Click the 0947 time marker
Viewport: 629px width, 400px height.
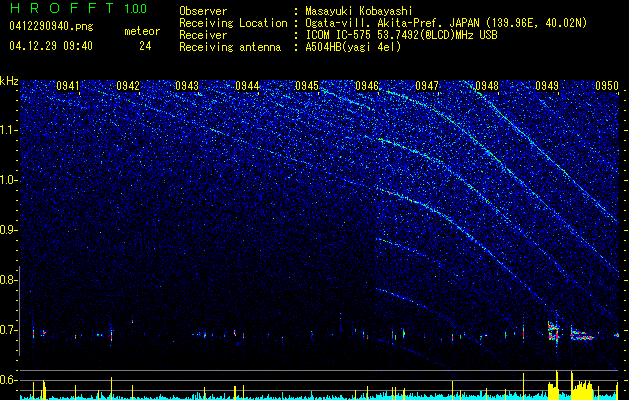(x=427, y=86)
